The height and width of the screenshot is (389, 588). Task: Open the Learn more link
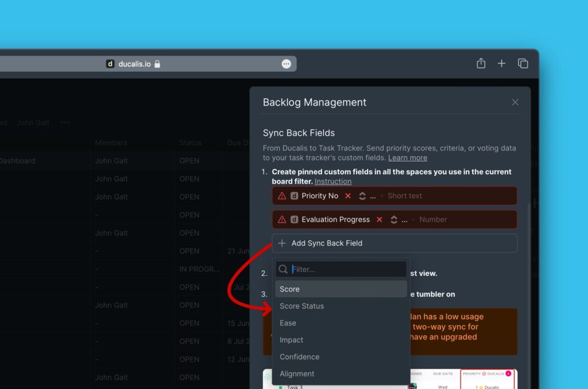(x=408, y=158)
